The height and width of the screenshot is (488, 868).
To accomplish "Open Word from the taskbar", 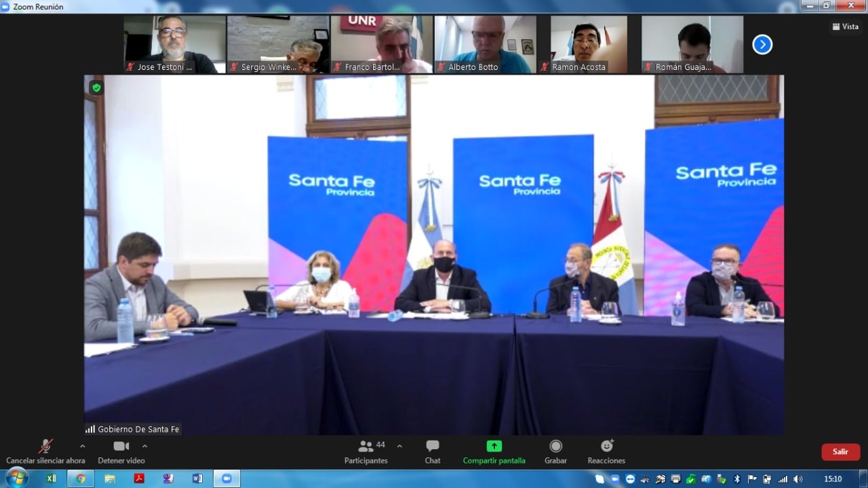I will pos(197,478).
